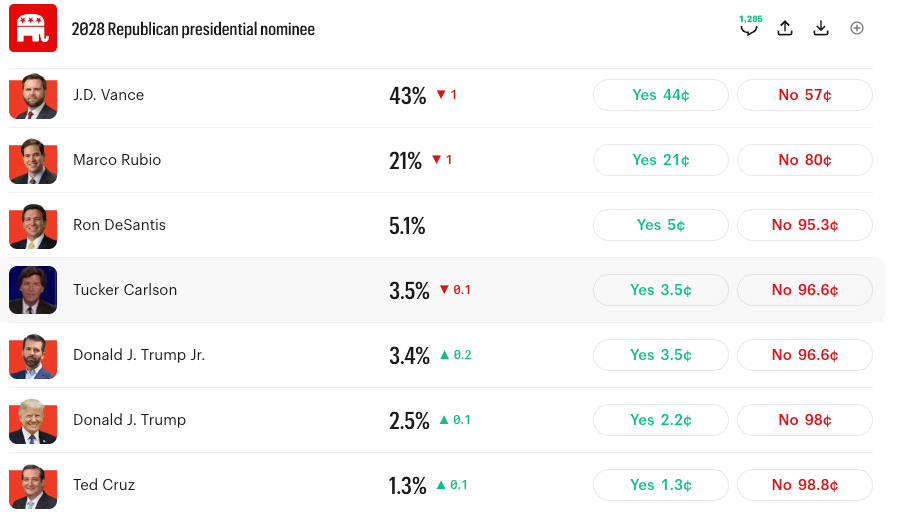Pick Yes 2.2¢ for Donald J. Trump
900x516 pixels.
661,420
